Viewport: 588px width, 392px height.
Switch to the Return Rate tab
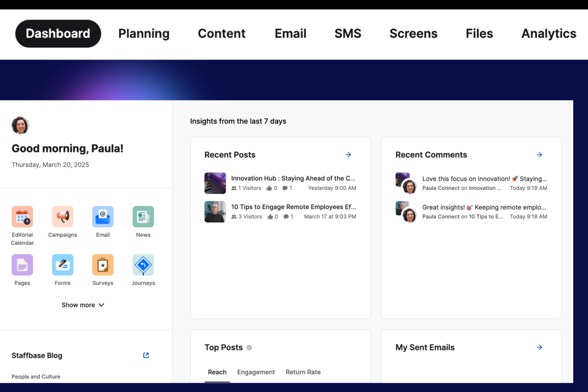pos(303,372)
